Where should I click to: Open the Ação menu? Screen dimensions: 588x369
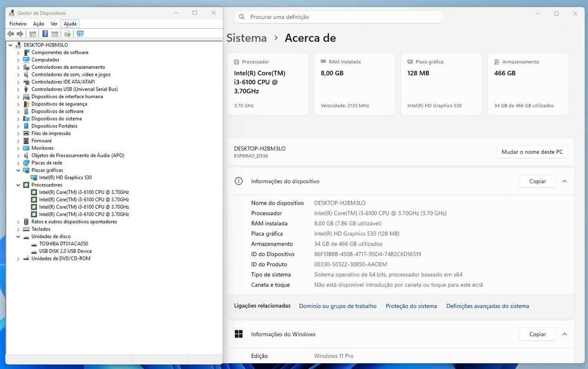click(39, 24)
